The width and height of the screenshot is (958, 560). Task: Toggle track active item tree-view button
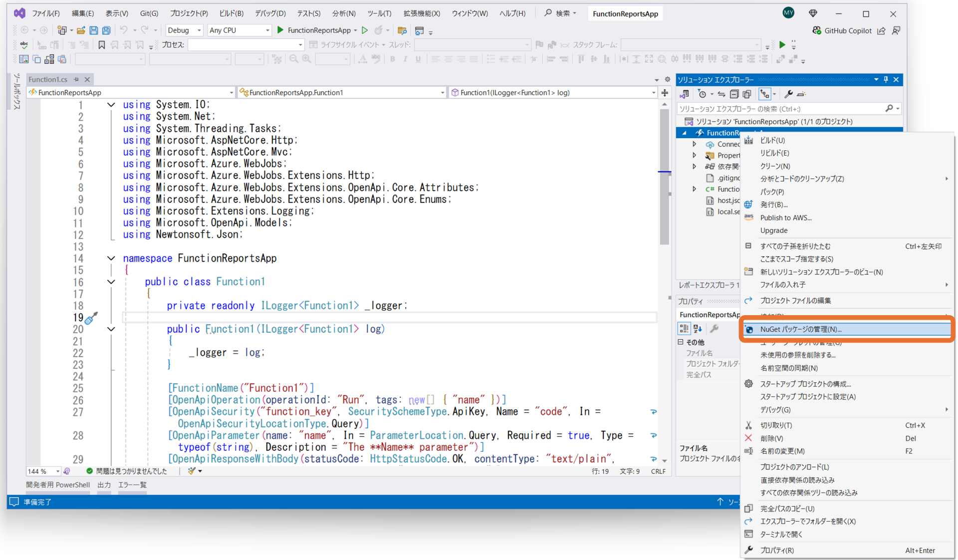(765, 94)
